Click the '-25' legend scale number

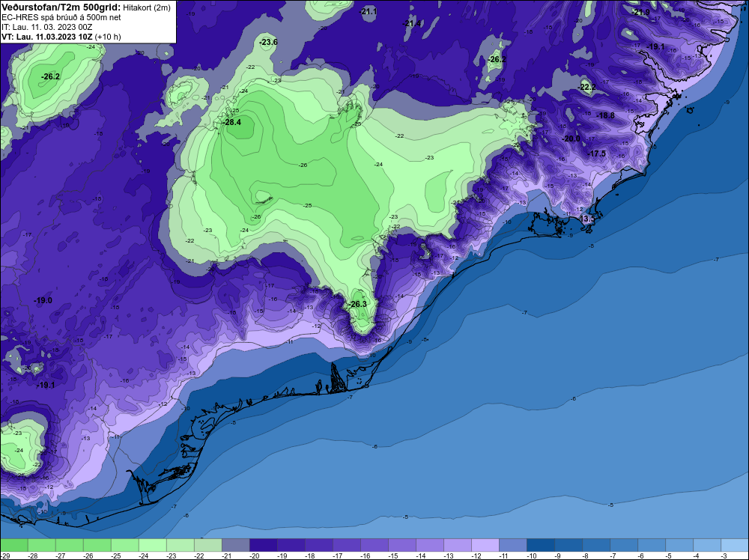(x=116, y=556)
